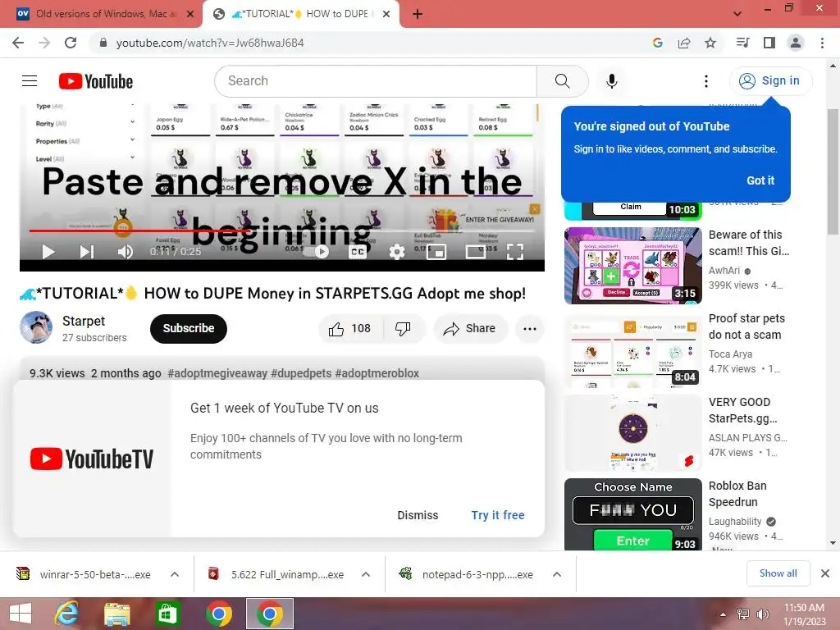Open 'VERY GOOD StarPets.gg' video title
840x630 pixels.
pos(742,410)
